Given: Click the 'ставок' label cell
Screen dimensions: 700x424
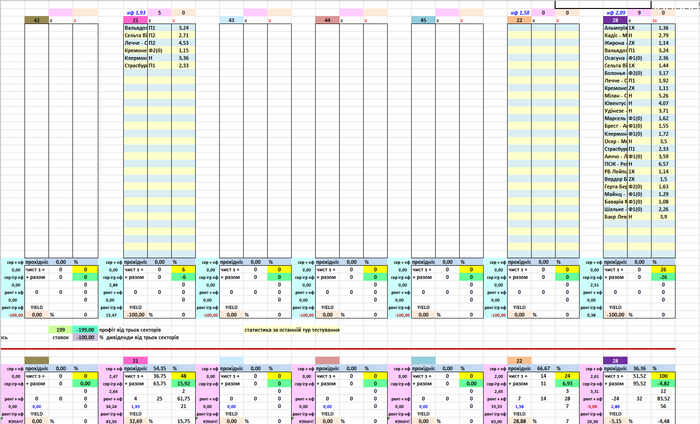Looking at the screenshot, I should (x=61, y=337).
